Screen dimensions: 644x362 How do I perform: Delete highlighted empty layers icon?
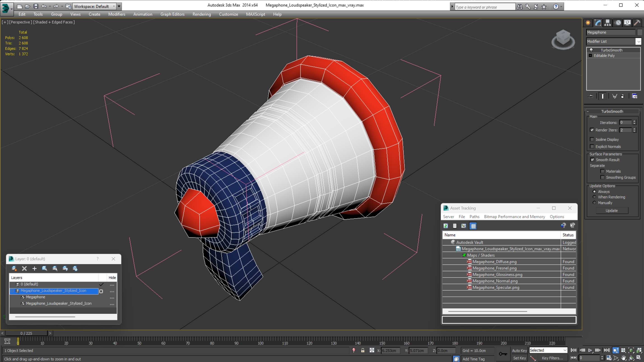click(x=24, y=268)
